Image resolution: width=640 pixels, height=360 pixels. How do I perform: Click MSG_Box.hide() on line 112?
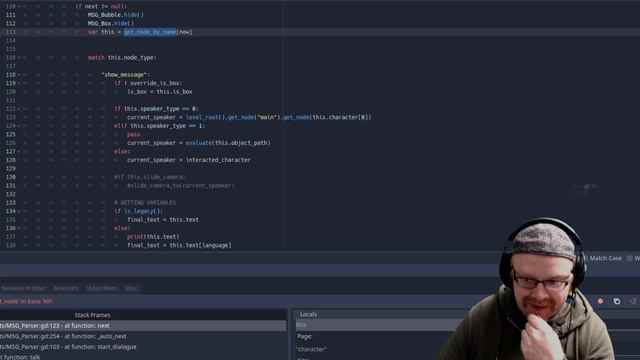111,23
